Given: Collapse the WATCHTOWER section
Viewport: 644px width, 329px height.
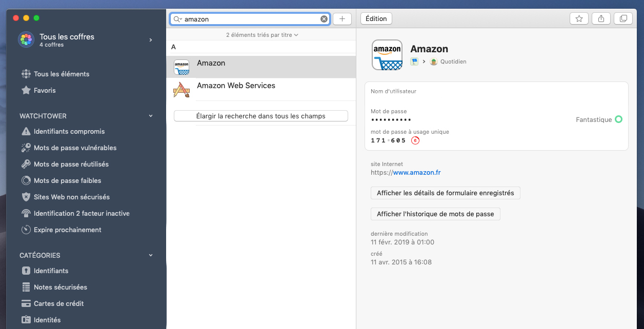Looking at the screenshot, I should [151, 116].
